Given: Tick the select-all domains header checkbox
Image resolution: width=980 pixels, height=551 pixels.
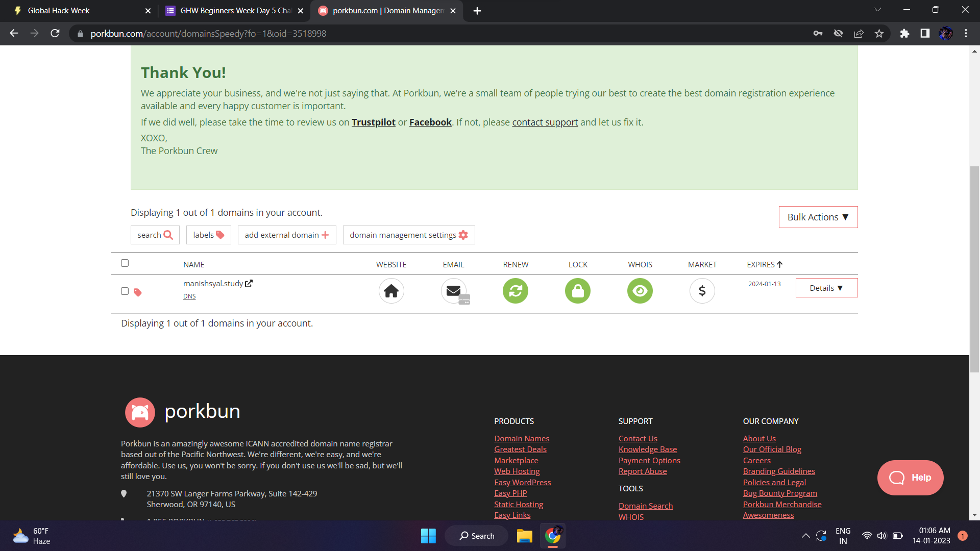Looking at the screenshot, I should [125, 263].
